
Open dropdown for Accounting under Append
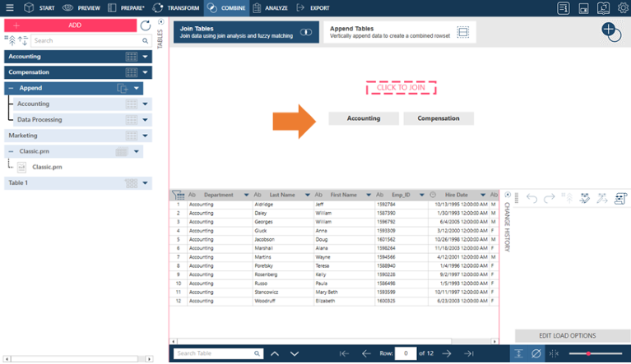(146, 104)
